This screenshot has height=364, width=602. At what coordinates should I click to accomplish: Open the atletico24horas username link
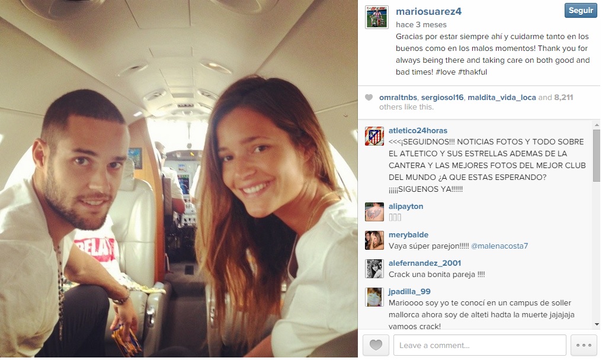(418, 130)
